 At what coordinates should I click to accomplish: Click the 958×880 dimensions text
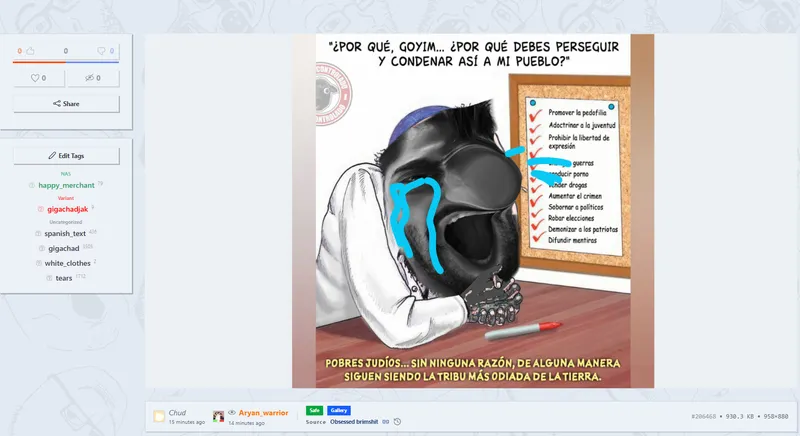(x=776, y=417)
